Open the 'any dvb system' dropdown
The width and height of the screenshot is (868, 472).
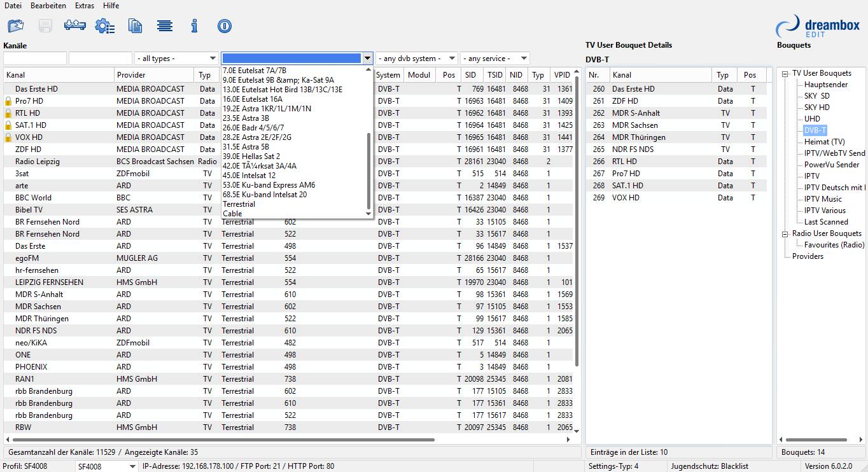417,59
